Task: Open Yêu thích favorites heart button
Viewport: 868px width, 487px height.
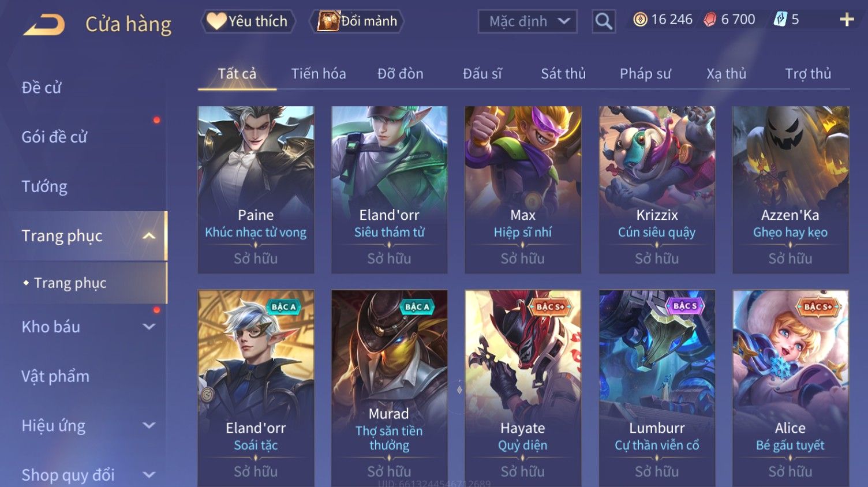Action: (248, 21)
